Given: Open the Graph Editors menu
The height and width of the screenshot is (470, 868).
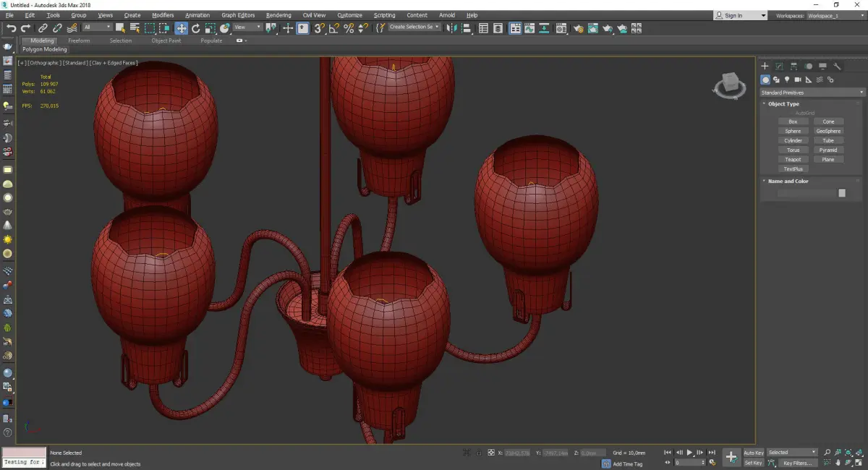Looking at the screenshot, I should pos(238,15).
